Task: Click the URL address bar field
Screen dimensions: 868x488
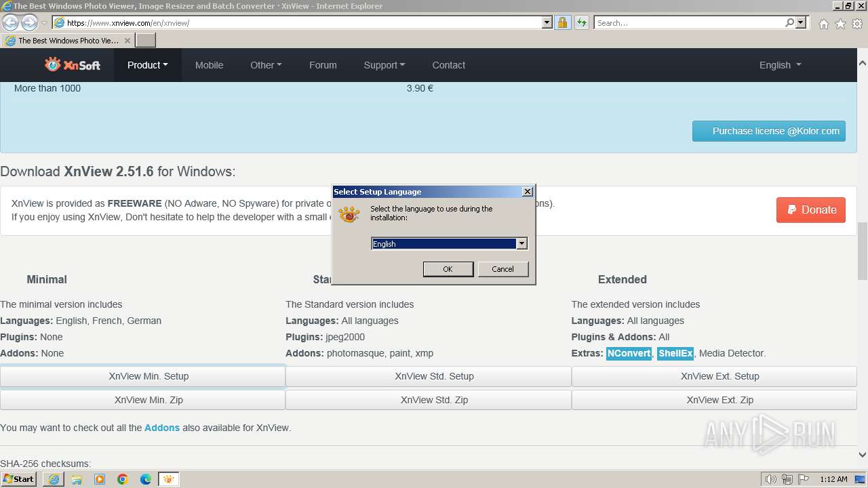Action: coord(298,22)
